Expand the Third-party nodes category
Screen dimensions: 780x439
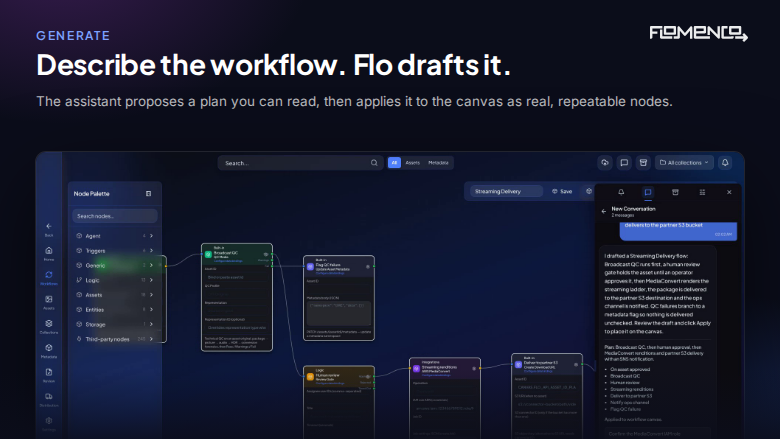click(x=115, y=339)
